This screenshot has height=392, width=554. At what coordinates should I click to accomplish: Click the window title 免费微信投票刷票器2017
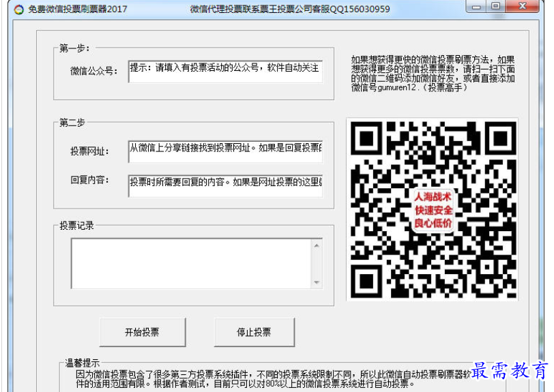click(x=77, y=9)
